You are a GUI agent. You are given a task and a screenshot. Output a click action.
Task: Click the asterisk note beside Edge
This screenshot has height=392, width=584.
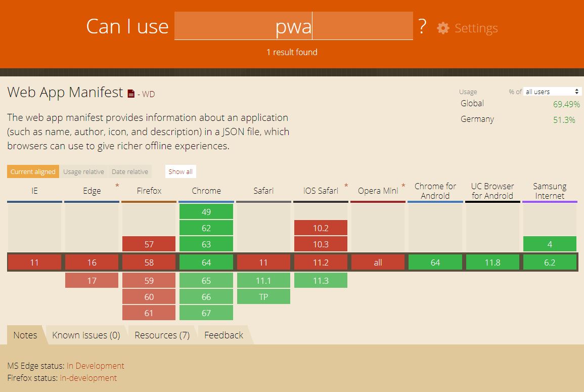click(x=117, y=186)
